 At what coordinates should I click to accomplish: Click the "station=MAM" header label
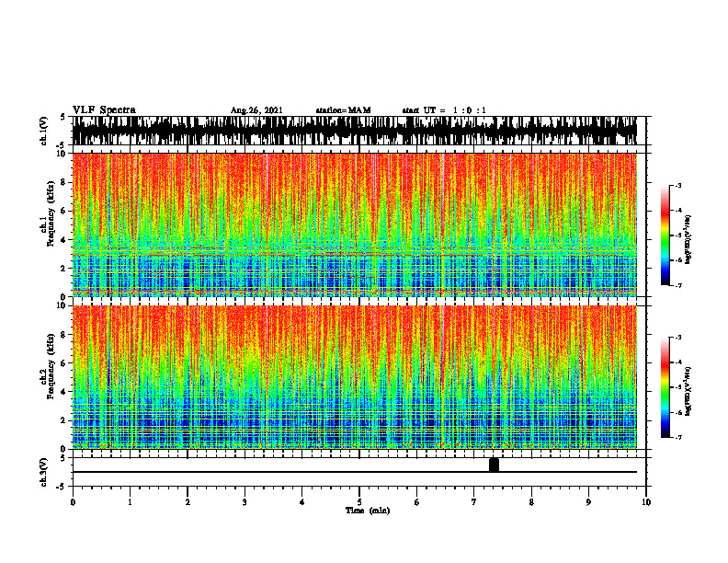[344, 110]
